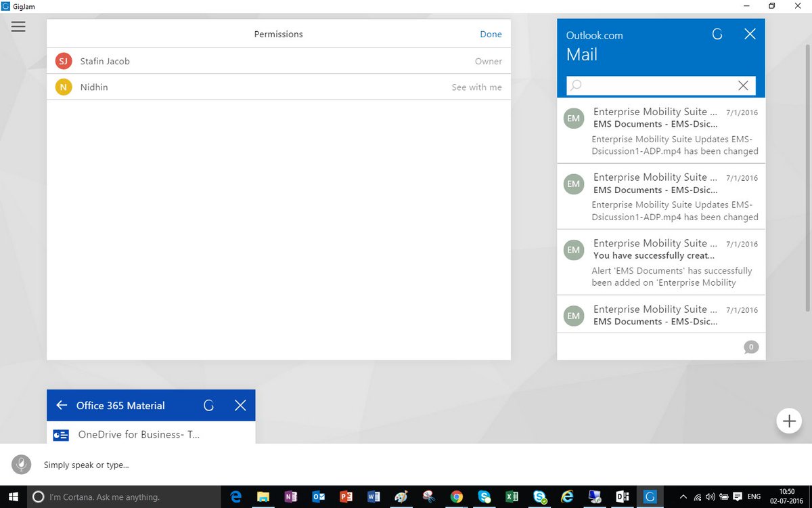Refresh the Outlook.com Mail card
812x508 pixels.
click(717, 33)
